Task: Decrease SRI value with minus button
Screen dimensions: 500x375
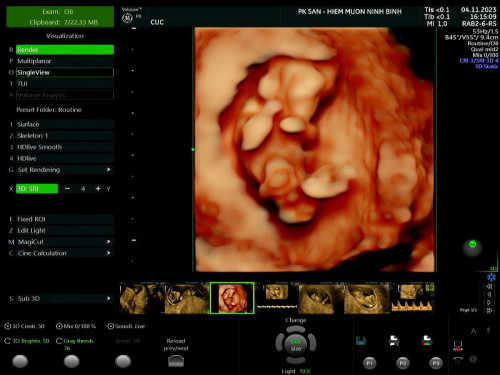Action: coord(67,189)
